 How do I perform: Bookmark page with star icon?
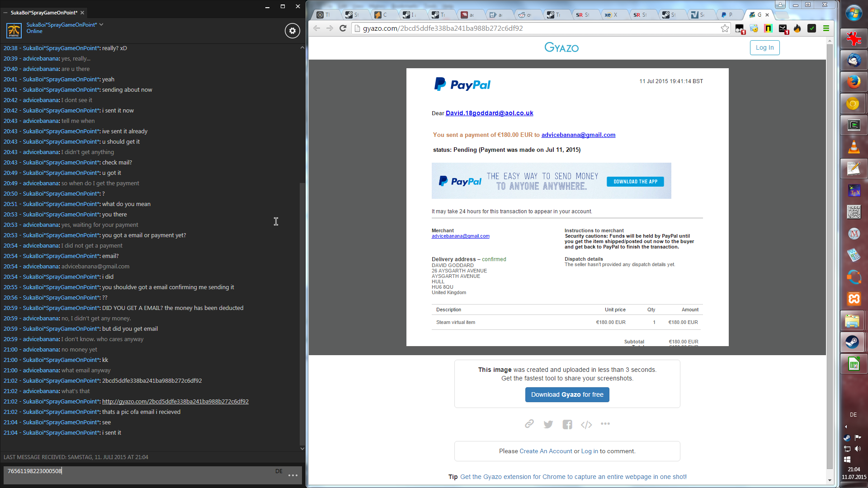[725, 28]
